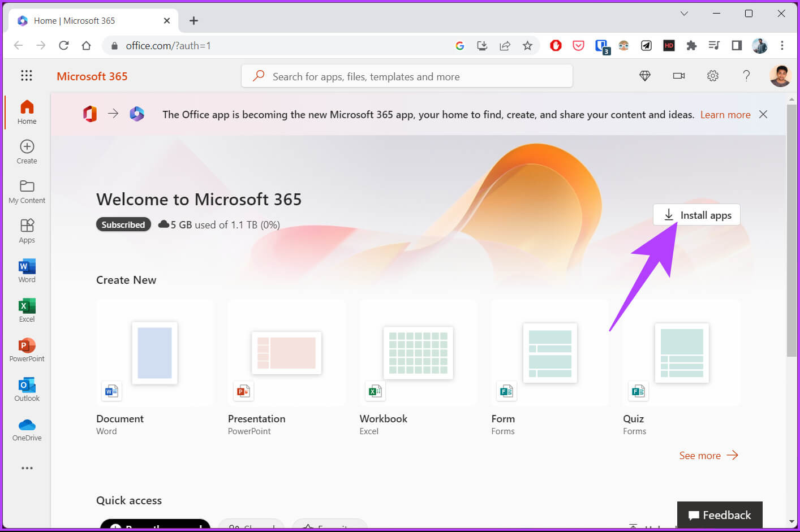Click the video camera icon in header

[x=679, y=76]
